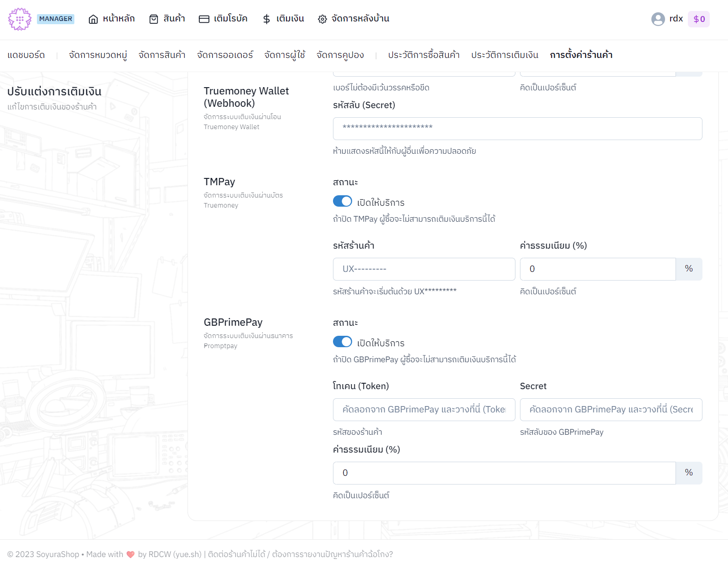Toggle the TMPay เปิดให้บริการ switch

click(x=342, y=201)
